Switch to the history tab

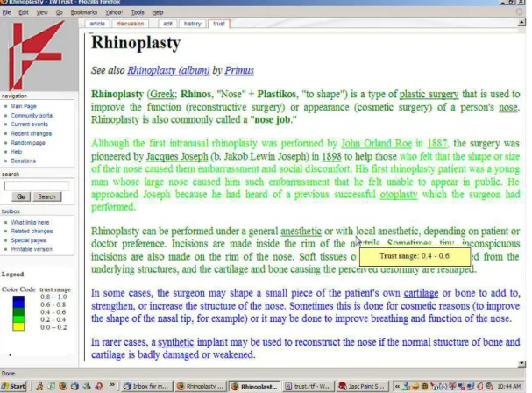coord(192,24)
